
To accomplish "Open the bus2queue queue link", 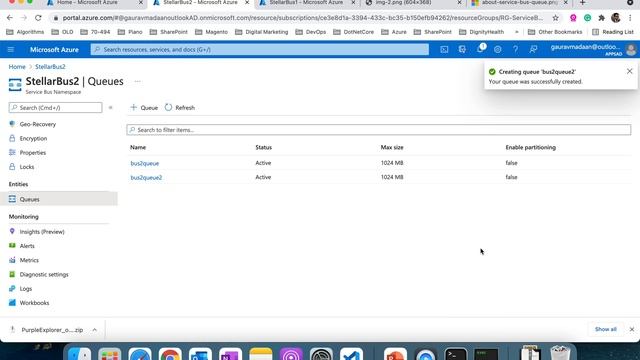I will (144, 163).
